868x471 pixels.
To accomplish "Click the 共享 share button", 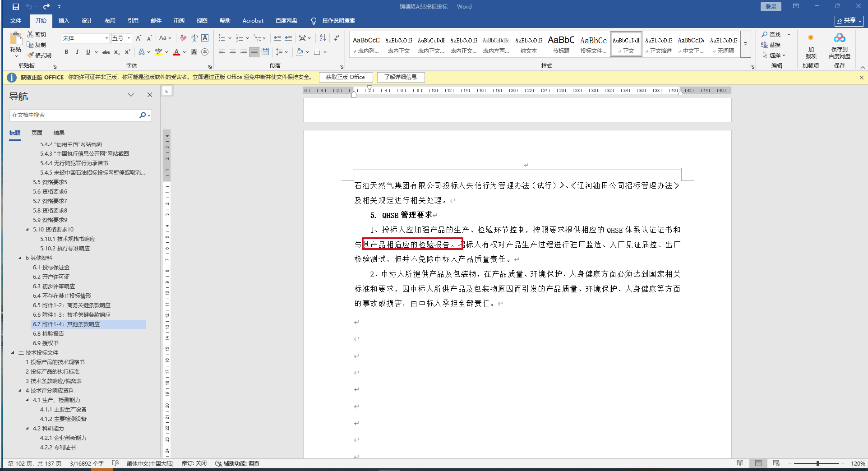I will (x=849, y=21).
